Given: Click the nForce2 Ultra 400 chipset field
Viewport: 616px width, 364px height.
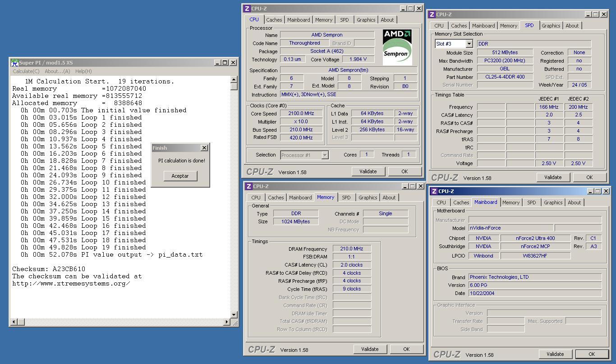Looking at the screenshot, I should (x=535, y=238).
